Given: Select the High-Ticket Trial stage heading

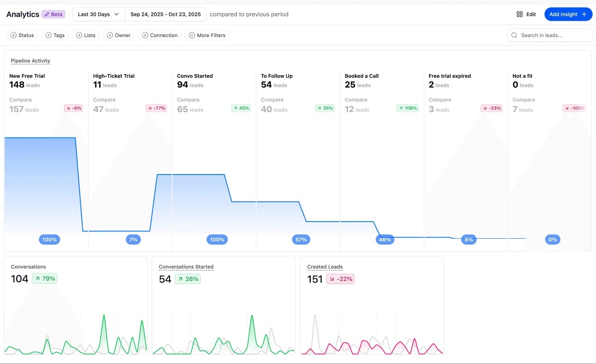Looking at the screenshot, I should (114, 76).
